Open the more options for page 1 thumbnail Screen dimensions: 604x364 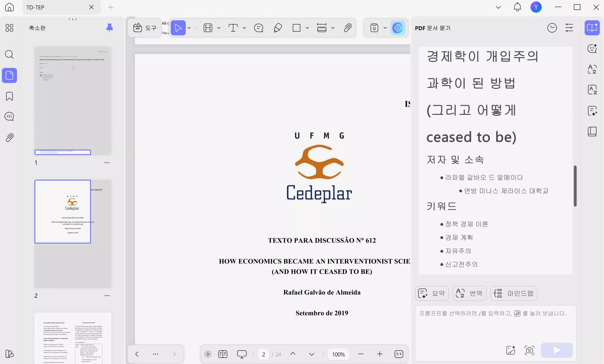107,163
